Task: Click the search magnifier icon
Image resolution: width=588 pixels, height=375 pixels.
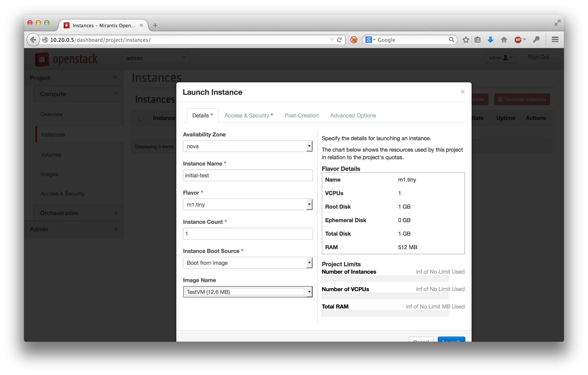Action: [452, 40]
